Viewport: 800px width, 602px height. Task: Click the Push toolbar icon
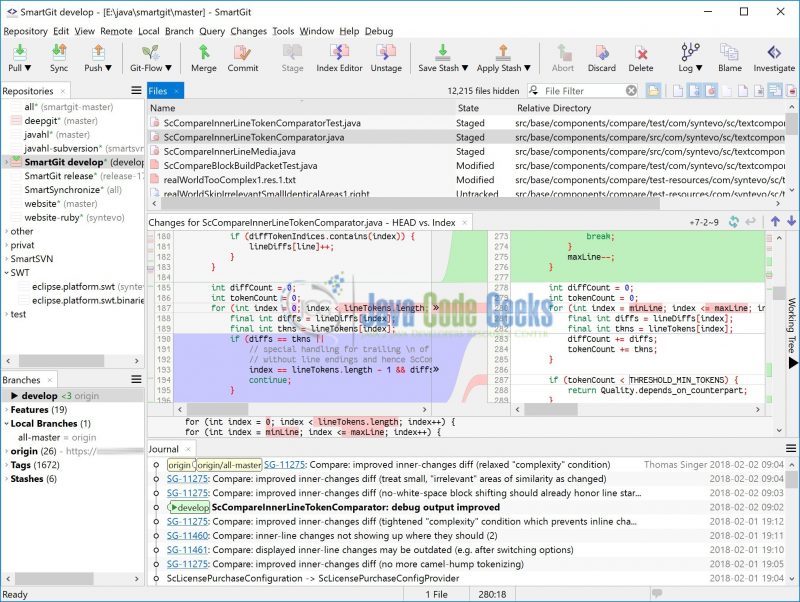pyautogui.click(x=98, y=53)
